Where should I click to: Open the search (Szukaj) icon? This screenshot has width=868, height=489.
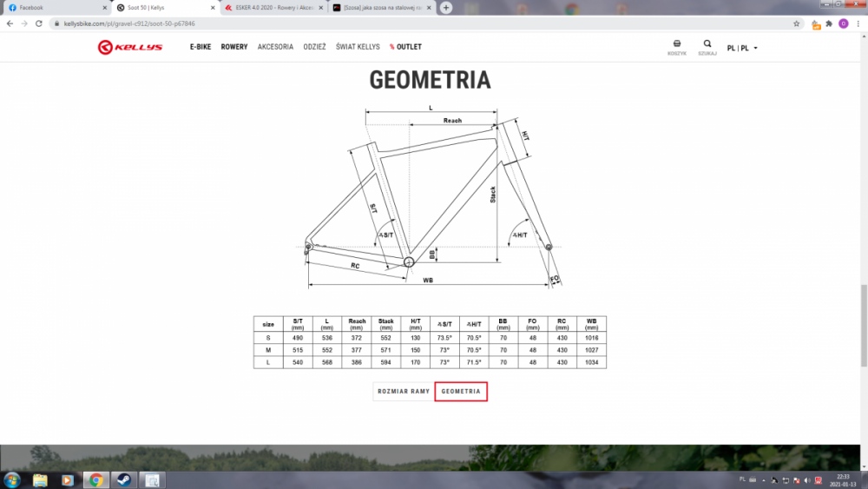coord(707,47)
